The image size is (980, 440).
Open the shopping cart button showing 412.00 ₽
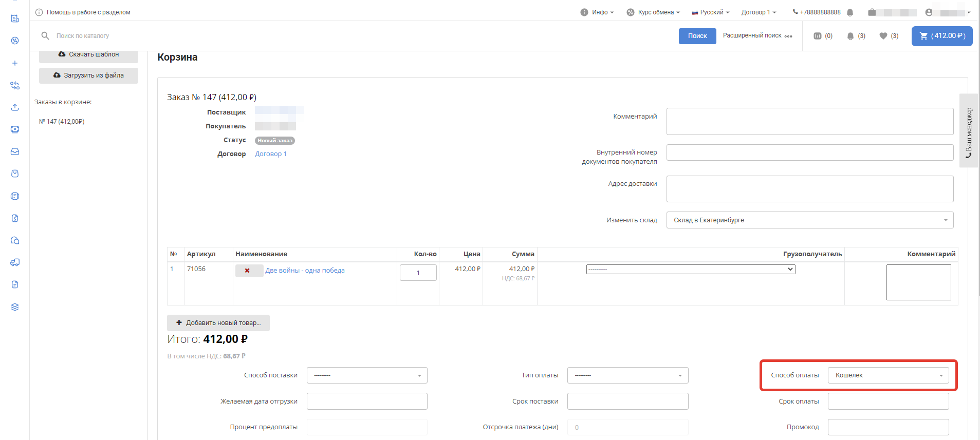click(x=941, y=36)
